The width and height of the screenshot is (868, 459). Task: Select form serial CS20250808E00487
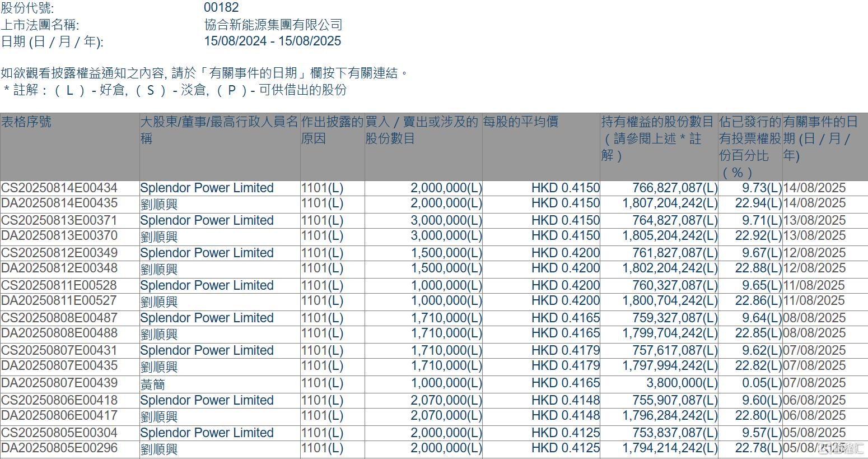pyautogui.click(x=59, y=318)
